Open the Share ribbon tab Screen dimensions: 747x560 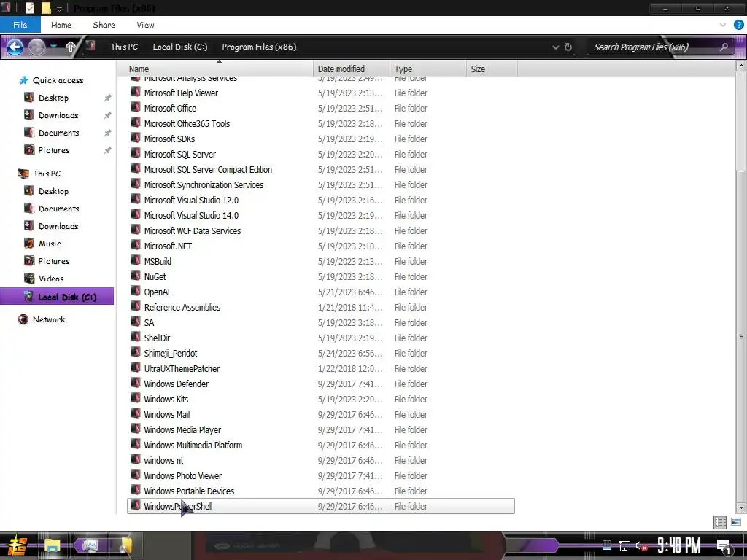pyautogui.click(x=104, y=25)
